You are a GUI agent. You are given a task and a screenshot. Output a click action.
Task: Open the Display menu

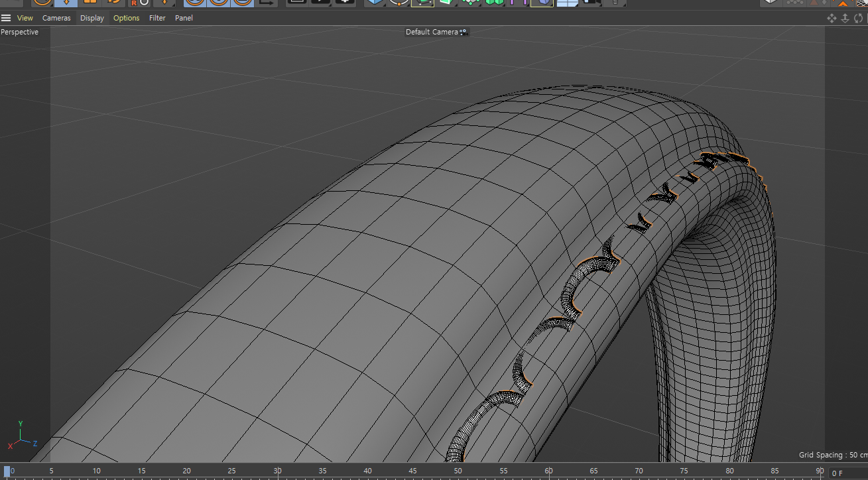pos(92,18)
